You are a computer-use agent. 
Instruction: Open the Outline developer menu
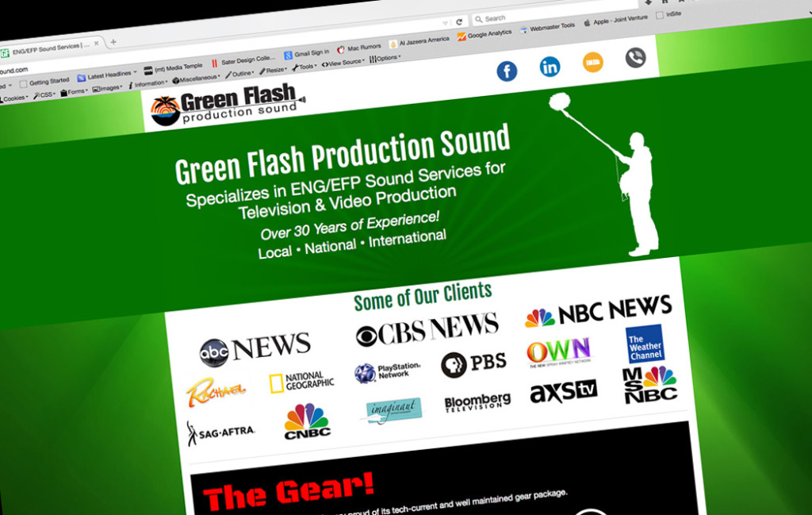(239, 74)
